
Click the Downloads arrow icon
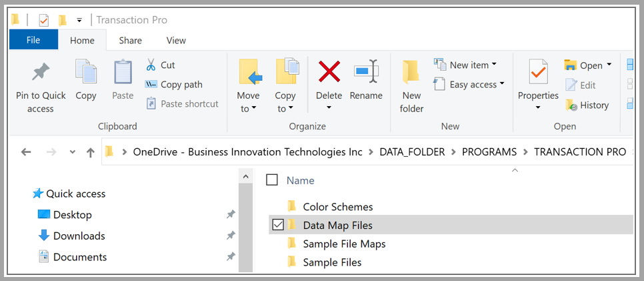coord(43,236)
